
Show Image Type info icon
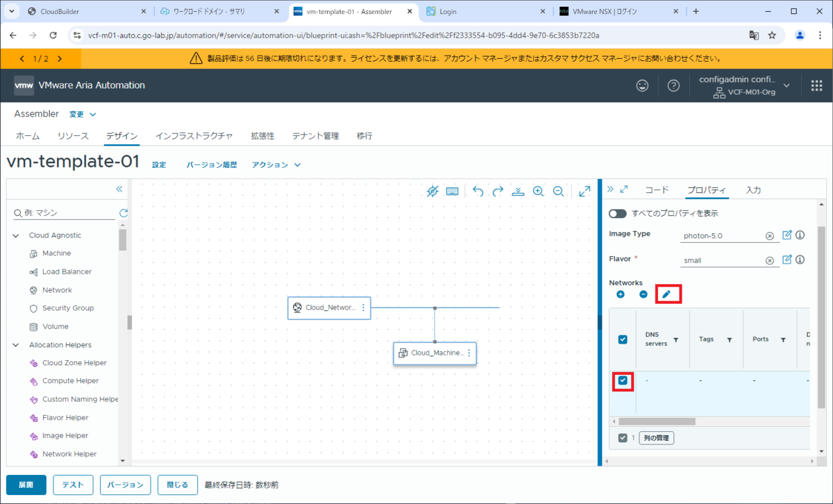pos(800,235)
